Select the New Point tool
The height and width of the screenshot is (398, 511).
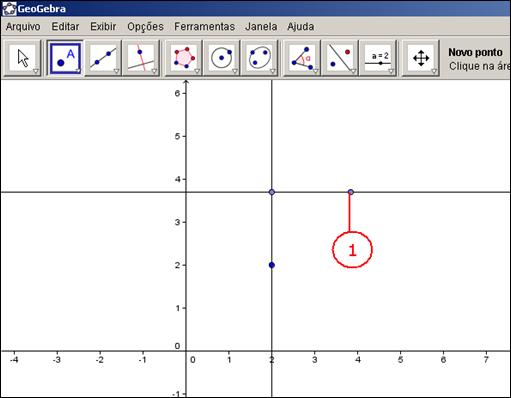[65, 58]
